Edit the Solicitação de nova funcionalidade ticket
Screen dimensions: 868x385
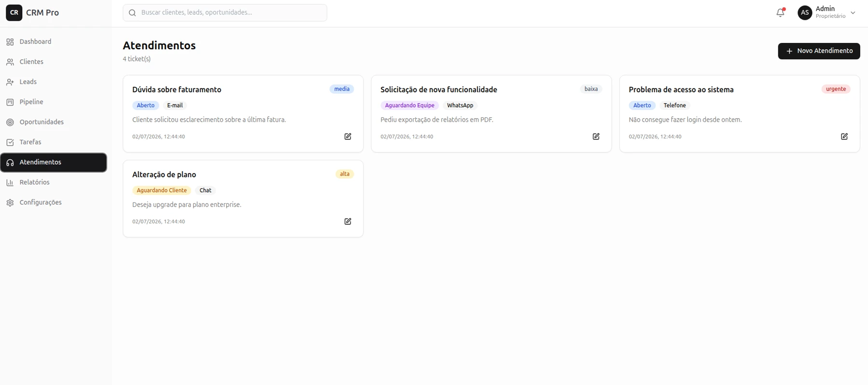click(596, 137)
